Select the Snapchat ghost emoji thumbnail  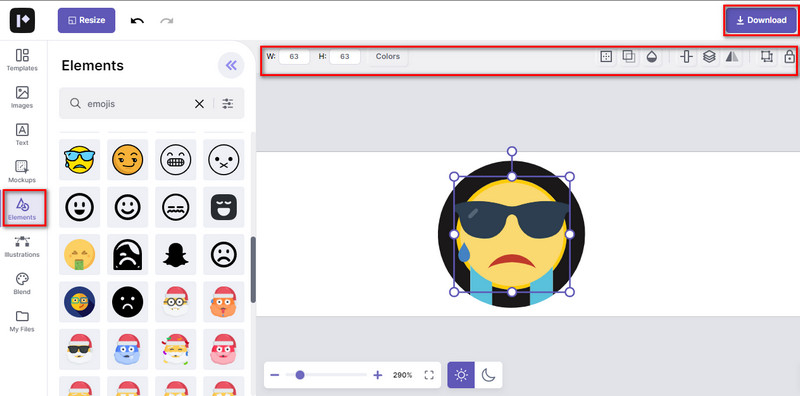(x=176, y=254)
